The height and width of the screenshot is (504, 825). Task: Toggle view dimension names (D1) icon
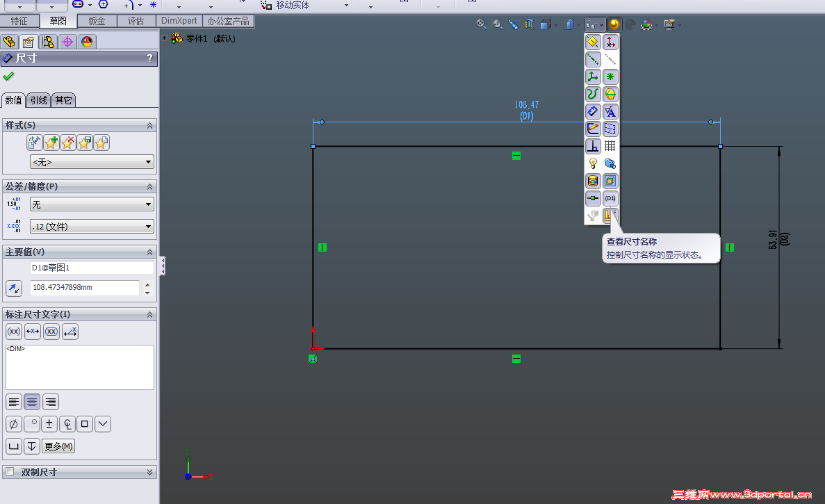[x=610, y=198]
